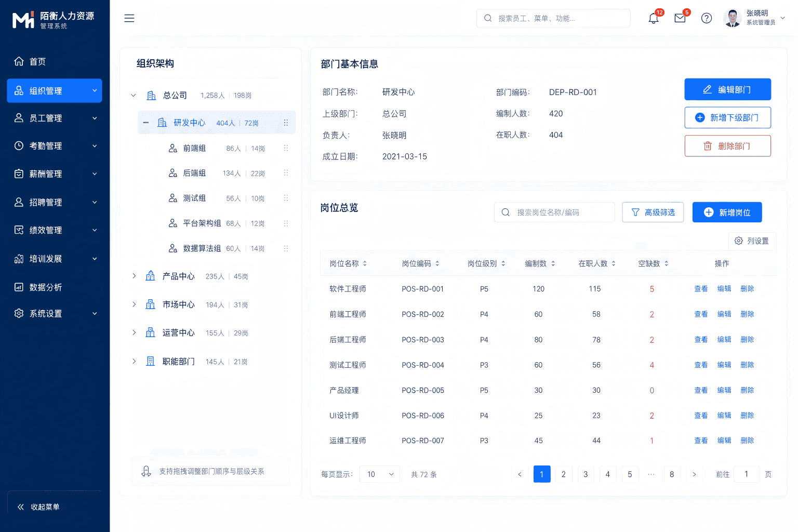Sort by 在职人数 column arrows

(614, 264)
